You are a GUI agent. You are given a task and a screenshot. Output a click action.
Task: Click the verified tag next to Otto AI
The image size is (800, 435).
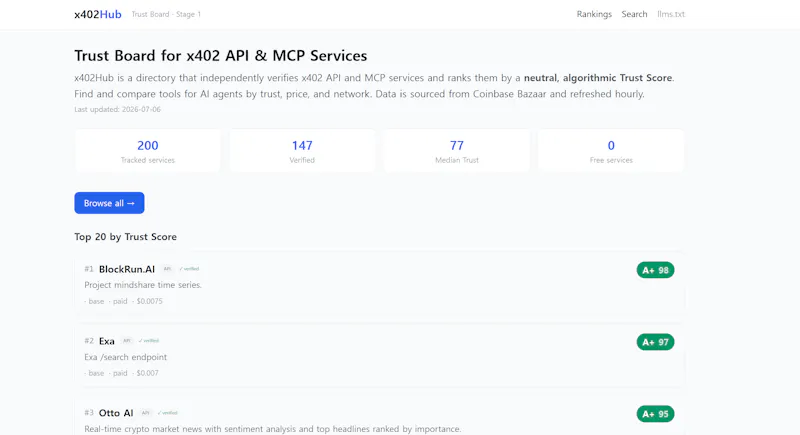pos(167,413)
